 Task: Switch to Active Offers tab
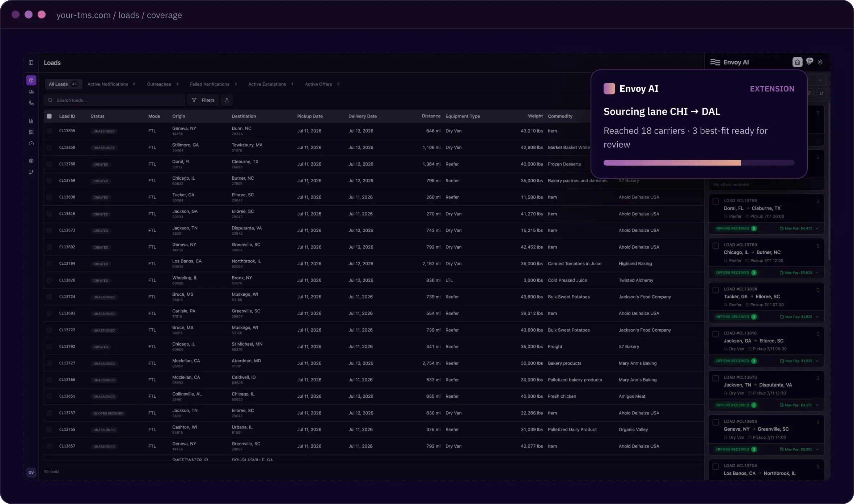(x=322, y=84)
